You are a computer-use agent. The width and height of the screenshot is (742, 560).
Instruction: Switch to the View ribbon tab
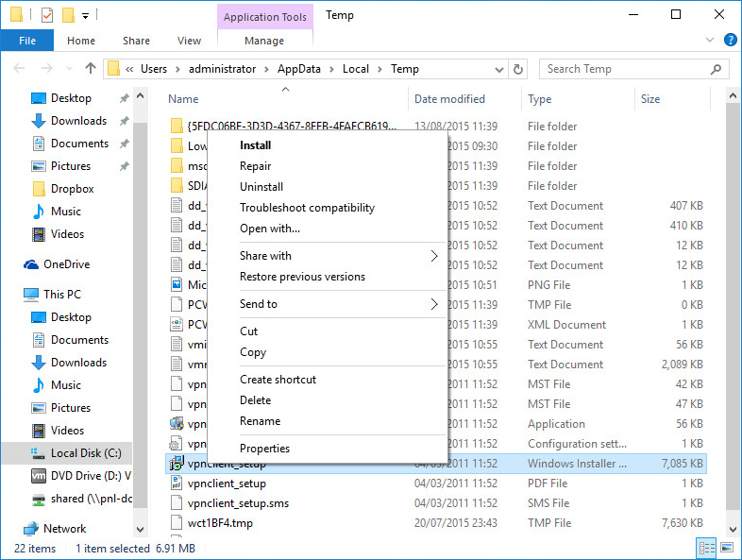click(x=190, y=41)
